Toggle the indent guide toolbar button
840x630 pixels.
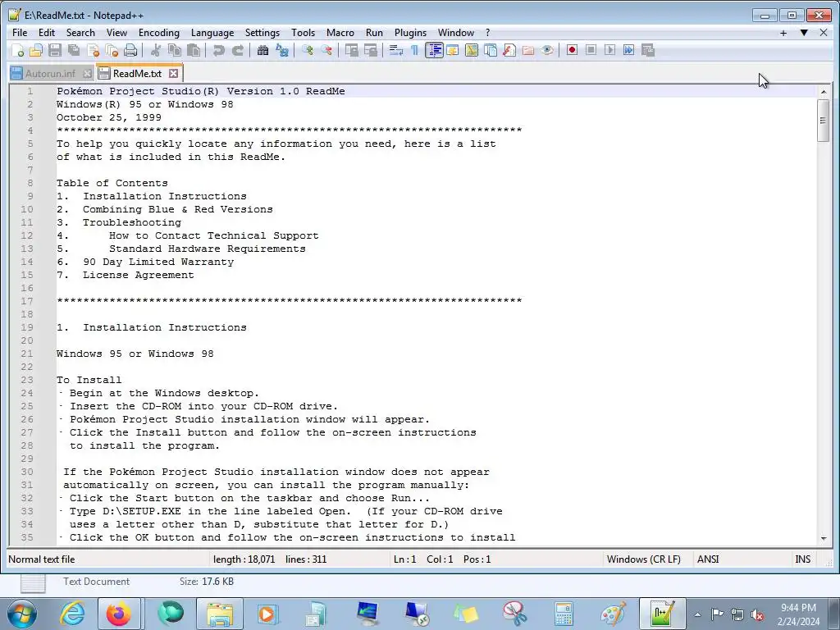[434, 50]
